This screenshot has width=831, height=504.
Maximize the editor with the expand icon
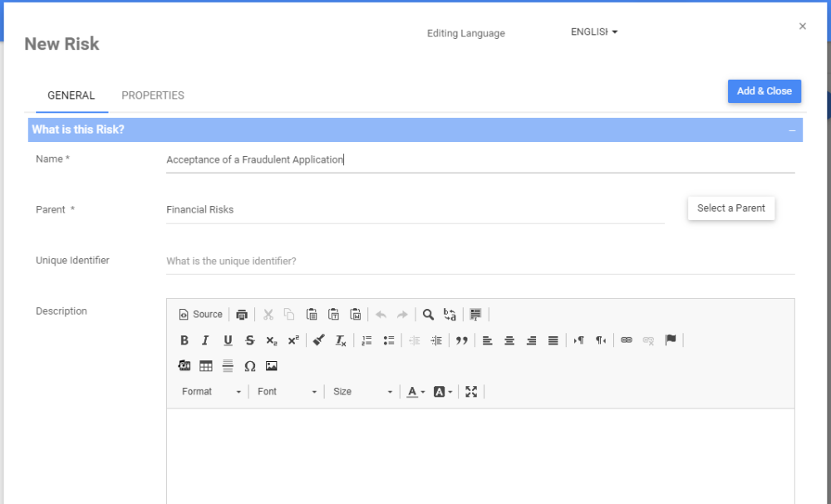click(x=471, y=392)
